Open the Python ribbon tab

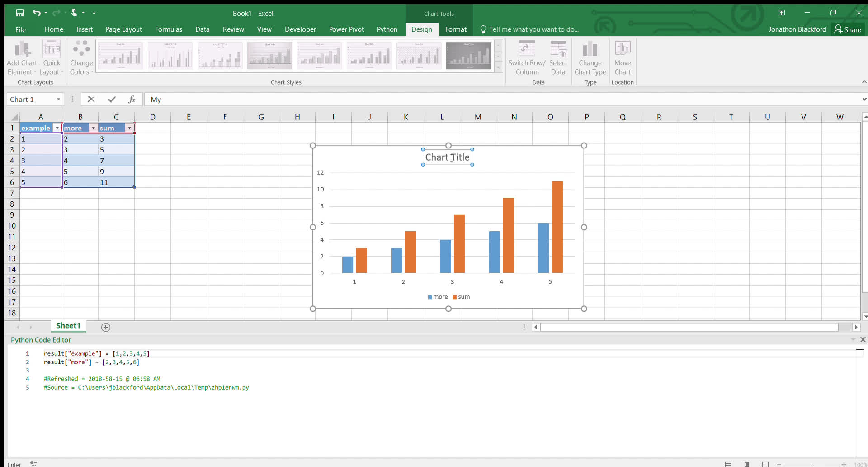point(387,29)
